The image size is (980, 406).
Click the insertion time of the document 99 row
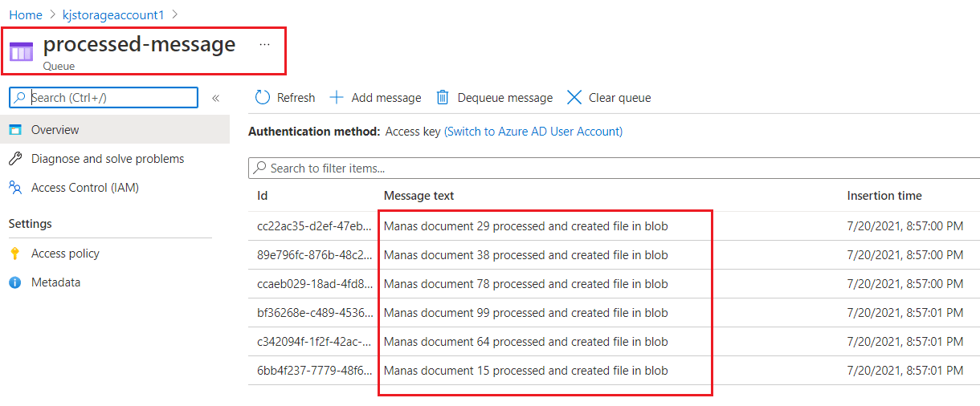point(905,313)
